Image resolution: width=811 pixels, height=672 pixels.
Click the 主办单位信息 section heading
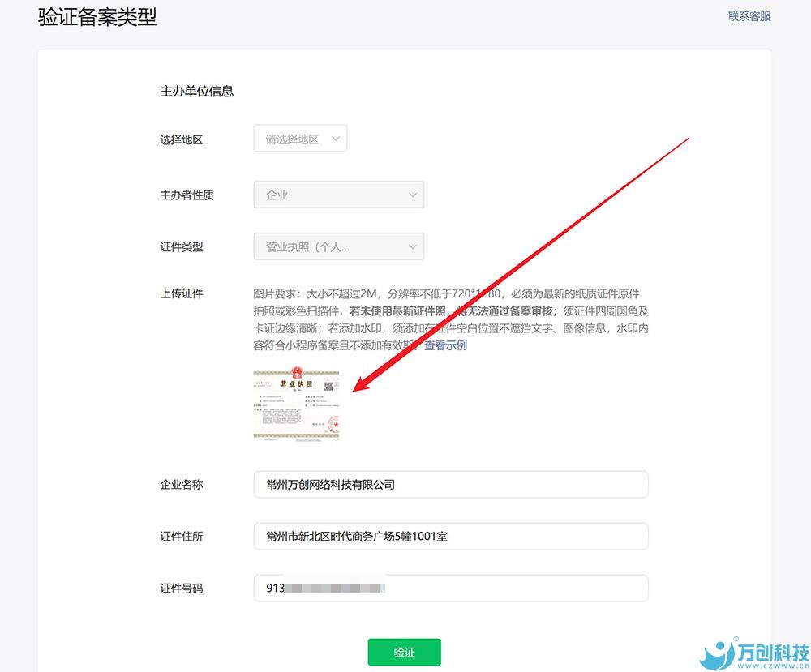[196, 91]
